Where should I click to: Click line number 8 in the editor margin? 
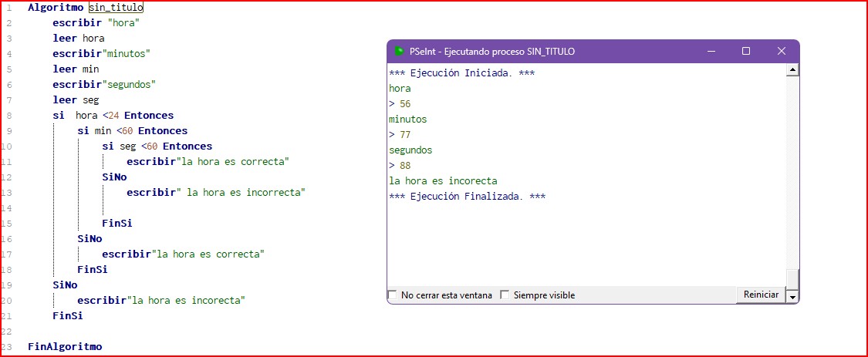(8, 116)
